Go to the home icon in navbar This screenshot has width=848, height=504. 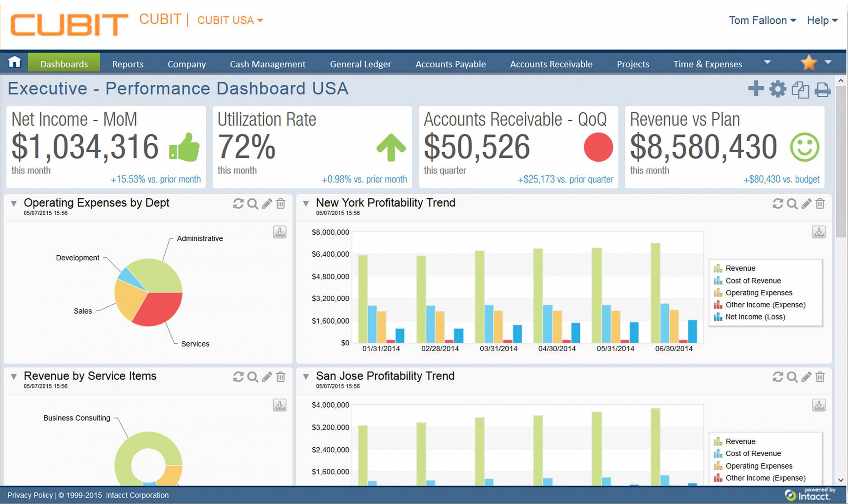click(x=14, y=62)
